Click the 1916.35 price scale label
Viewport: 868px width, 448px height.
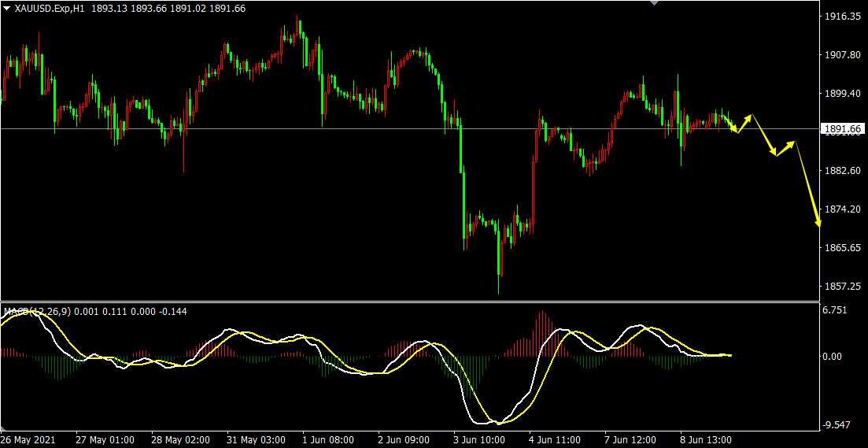[x=842, y=17]
